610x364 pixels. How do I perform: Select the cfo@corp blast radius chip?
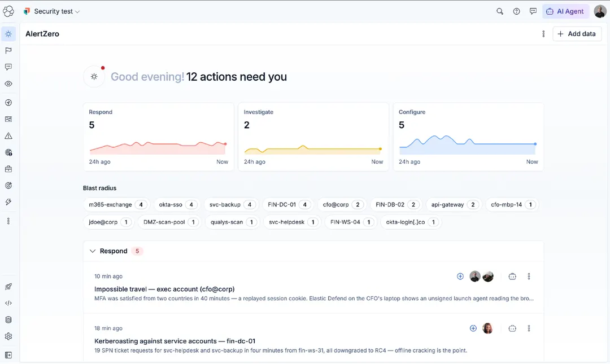[342, 204]
